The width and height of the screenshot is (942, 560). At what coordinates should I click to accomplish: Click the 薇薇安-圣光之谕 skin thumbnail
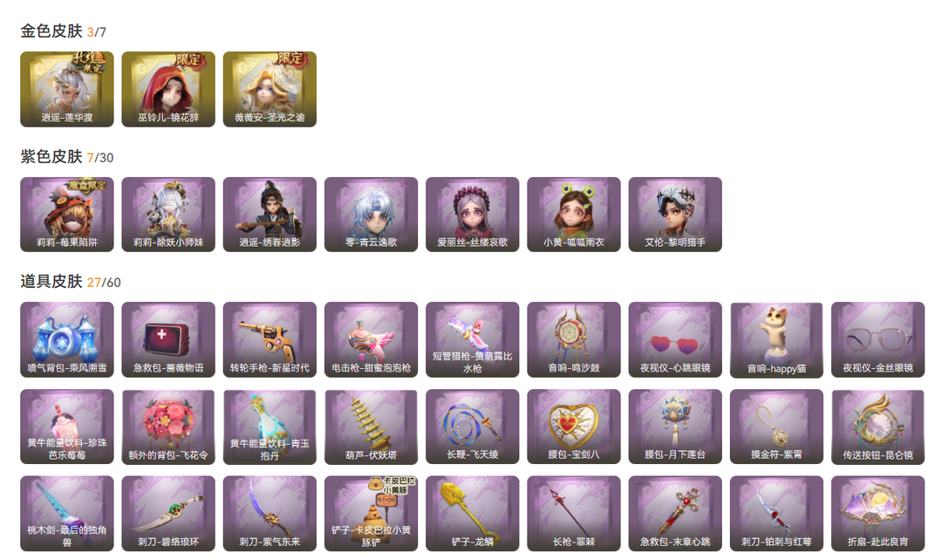tap(270, 89)
